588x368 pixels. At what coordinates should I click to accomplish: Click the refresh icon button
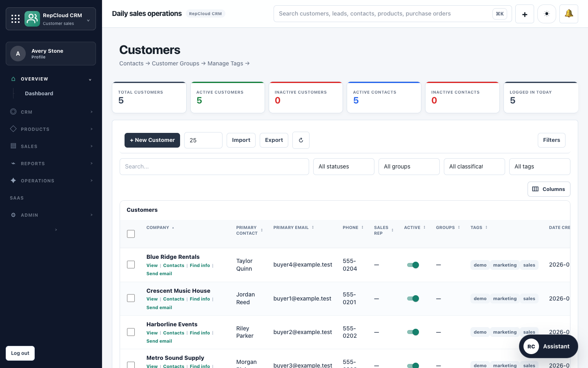(x=301, y=140)
